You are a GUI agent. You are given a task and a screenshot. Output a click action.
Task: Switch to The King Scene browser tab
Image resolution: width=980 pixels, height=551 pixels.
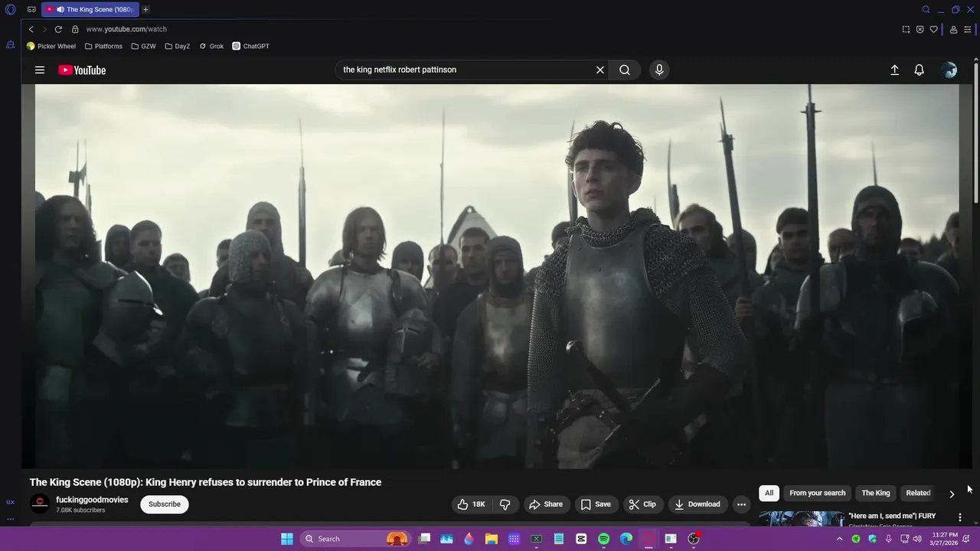pyautogui.click(x=90, y=9)
